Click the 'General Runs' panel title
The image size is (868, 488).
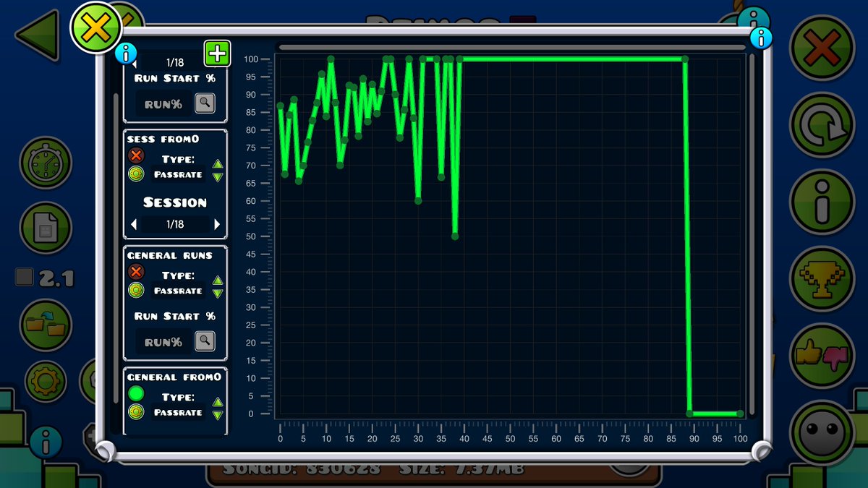[170, 255]
